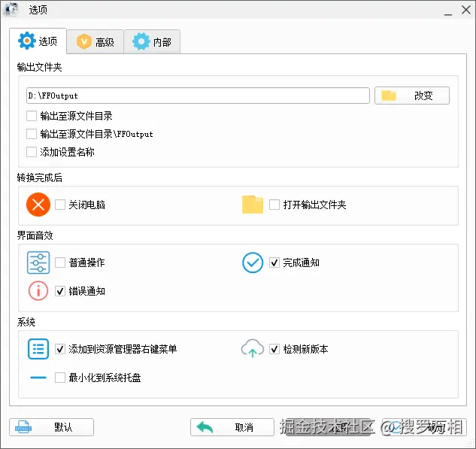This screenshot has height=449, width=476.
Task: Toggle the 关闭电脑 checkbox
Action: click(x=60, y=205)
